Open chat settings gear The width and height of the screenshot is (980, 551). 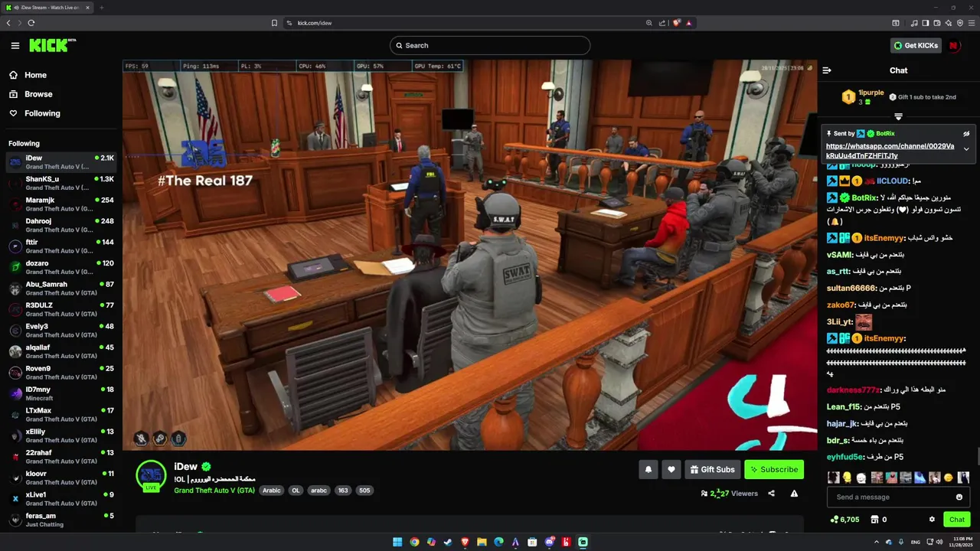[932, 520]
